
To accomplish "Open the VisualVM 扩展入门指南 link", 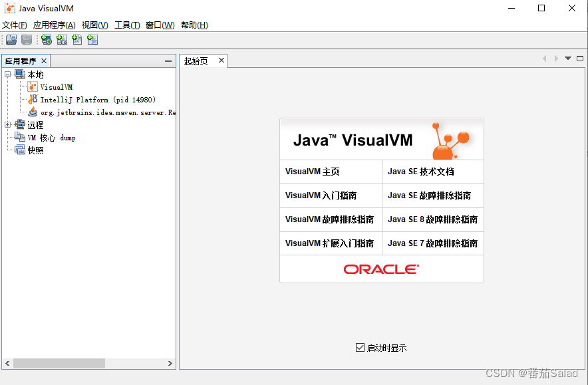I will tap(331, 243).
